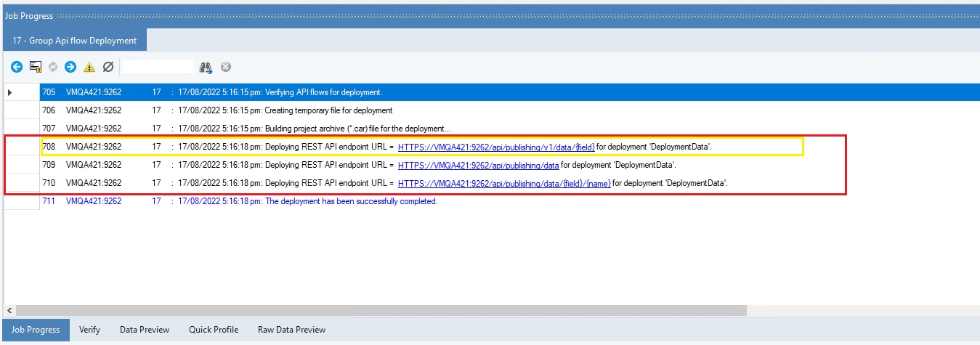The height and width of the screenshot is (345, 980).
Task: Open the v1/data/{field} endpoint URL link
Action: (496, 147)
